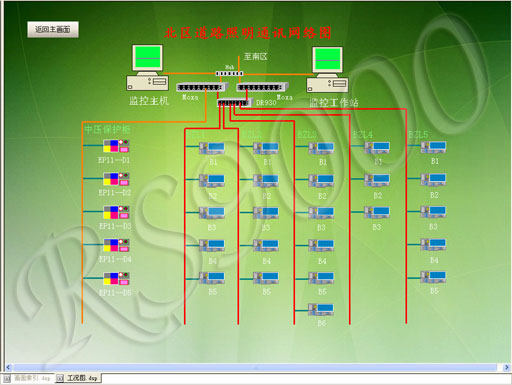Viewport: 512px width, 385px height.
Task: Switch to the 工况图.dsp tab
Action: [78, 378]
